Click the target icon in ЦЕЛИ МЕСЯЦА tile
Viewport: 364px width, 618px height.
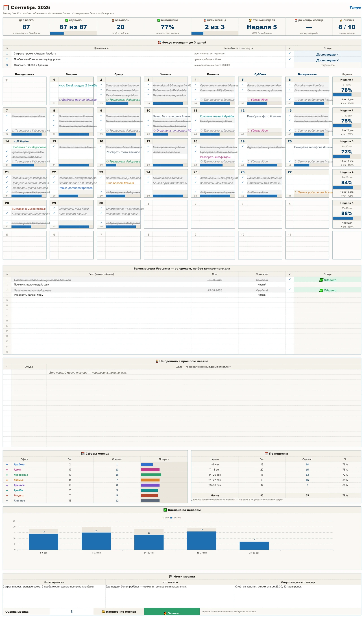coord(205,20)
